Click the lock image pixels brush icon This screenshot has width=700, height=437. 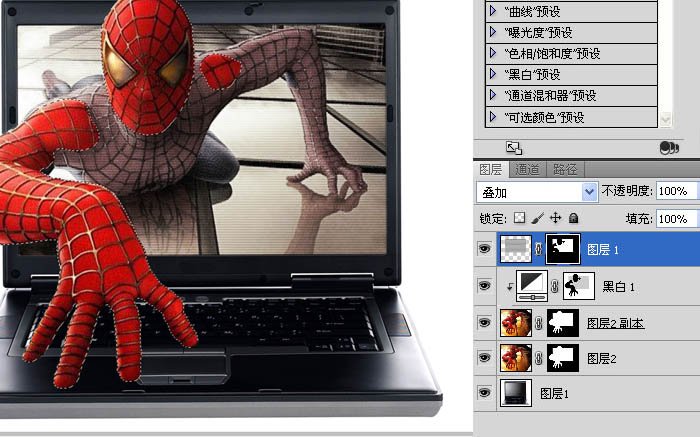click(x=537, y=218)
